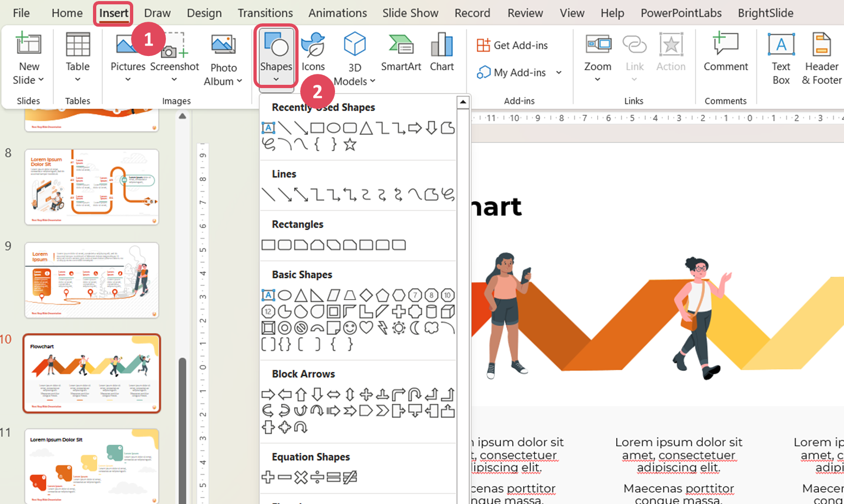Image resolution: width=844 pixels, height=504 pixels.
Task: Click My Add-ins button
Action: [x=512, y=72]
